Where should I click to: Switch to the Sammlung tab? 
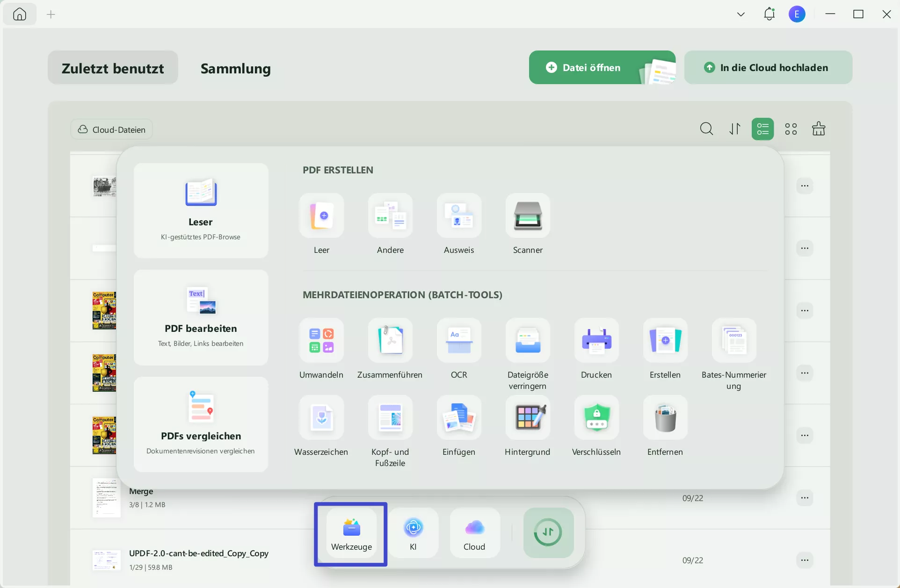click(x=235, y=68)
